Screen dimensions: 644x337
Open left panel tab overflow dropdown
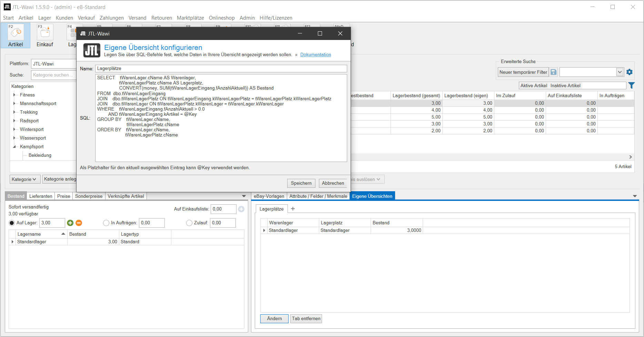pyautogui.click(x=244, y=196)
